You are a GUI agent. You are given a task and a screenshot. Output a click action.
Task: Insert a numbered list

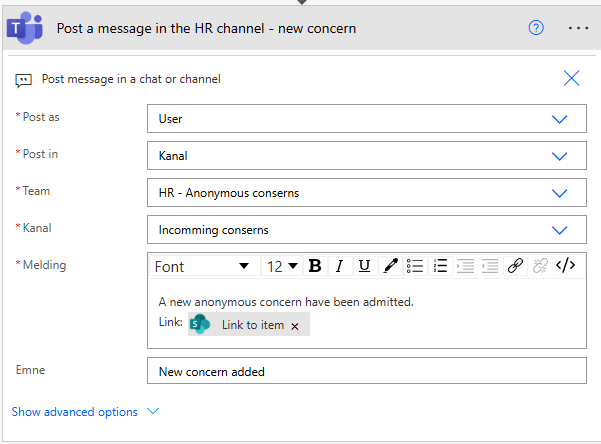(440, 266)
